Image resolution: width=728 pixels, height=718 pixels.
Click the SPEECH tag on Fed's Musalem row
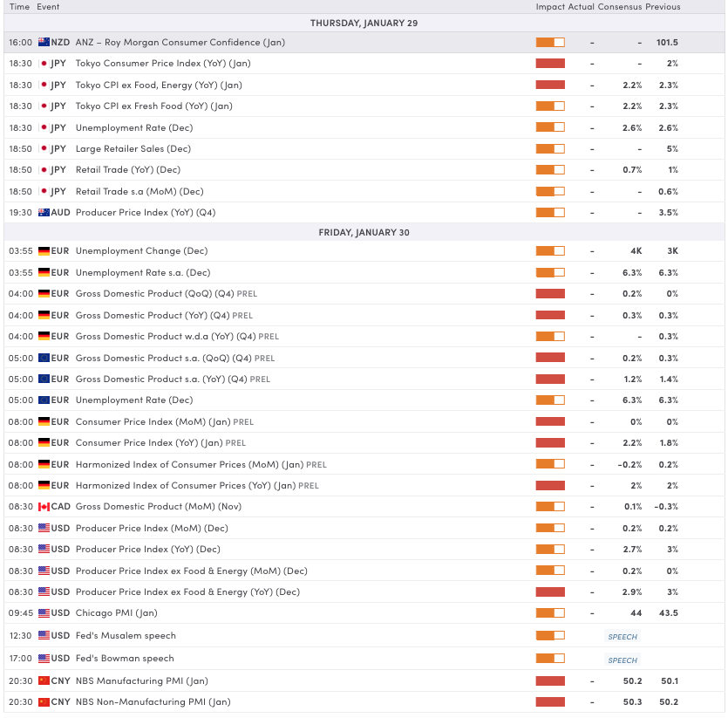tap(623, 637)
